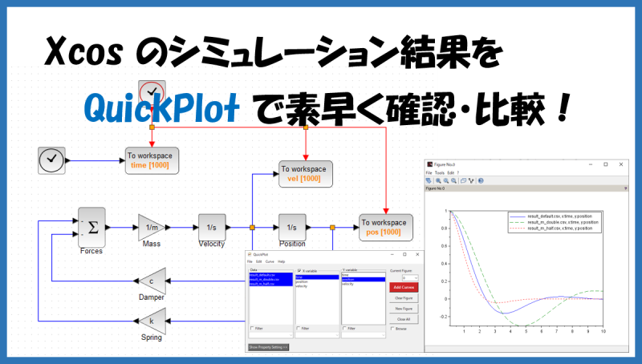The image size is (642, 364).
Task: Click the Close All button
Action: coord(404,319)
